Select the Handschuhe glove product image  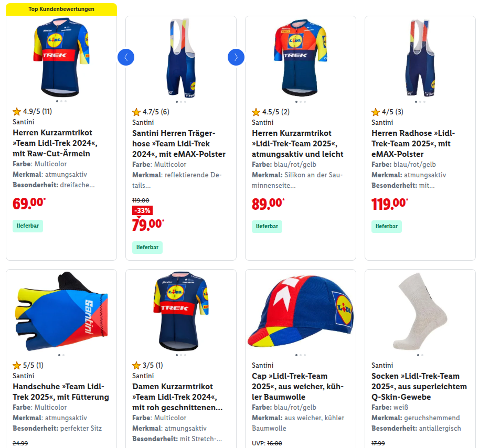61,311
